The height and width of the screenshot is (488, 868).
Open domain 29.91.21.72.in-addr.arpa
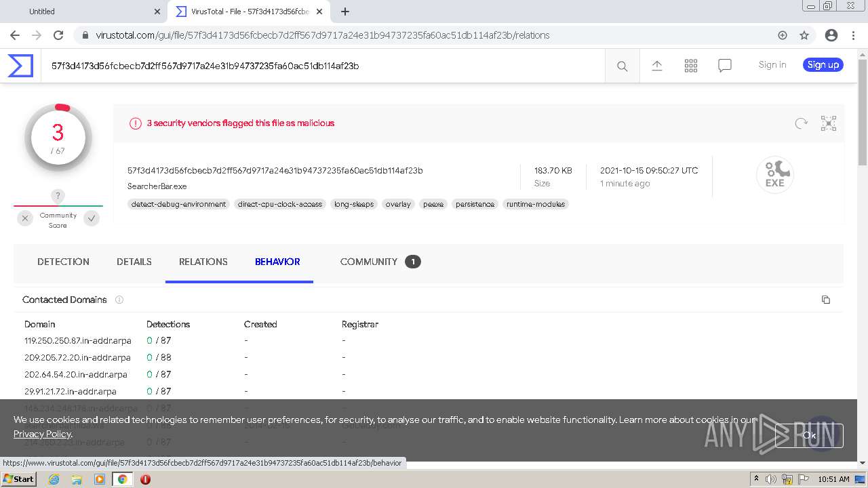[x=71, y=391]
